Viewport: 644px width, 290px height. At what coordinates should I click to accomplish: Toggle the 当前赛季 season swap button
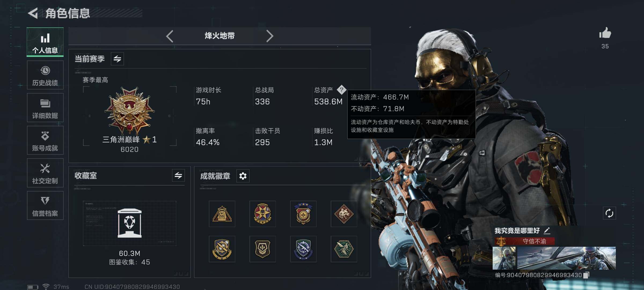(x=117, y=59)
